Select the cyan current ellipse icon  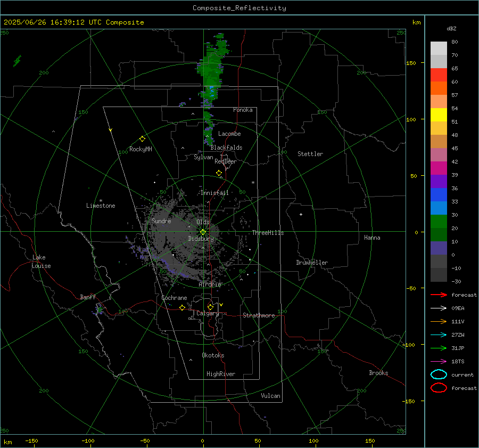tap(439, 374)
